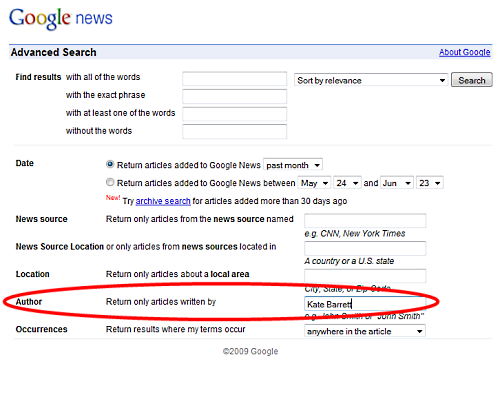Screen dimensions: 500x397
Task: Focus the 'without the words' field
Action: tap(234, 131)
